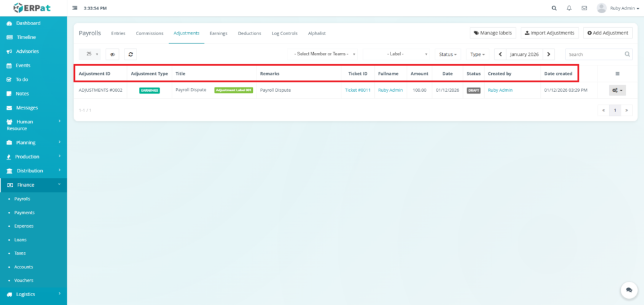Image resolution: width=644 pixels, height=305 pixels.
Task: Switch to the Commissions tab
Action: 149,33
